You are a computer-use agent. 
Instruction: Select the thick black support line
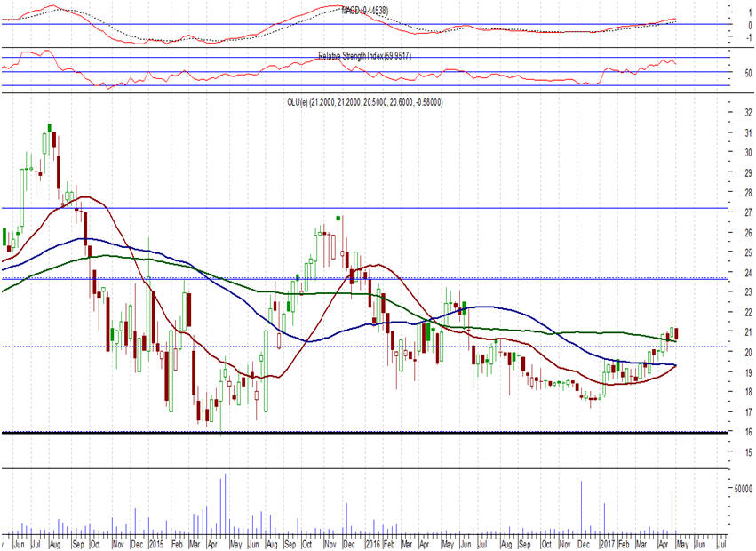click(355, 433)
